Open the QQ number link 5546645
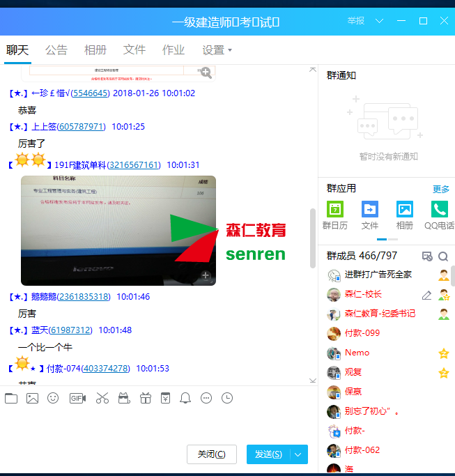Viewport: 455px width, 476px height. click(x=90, y=93)
